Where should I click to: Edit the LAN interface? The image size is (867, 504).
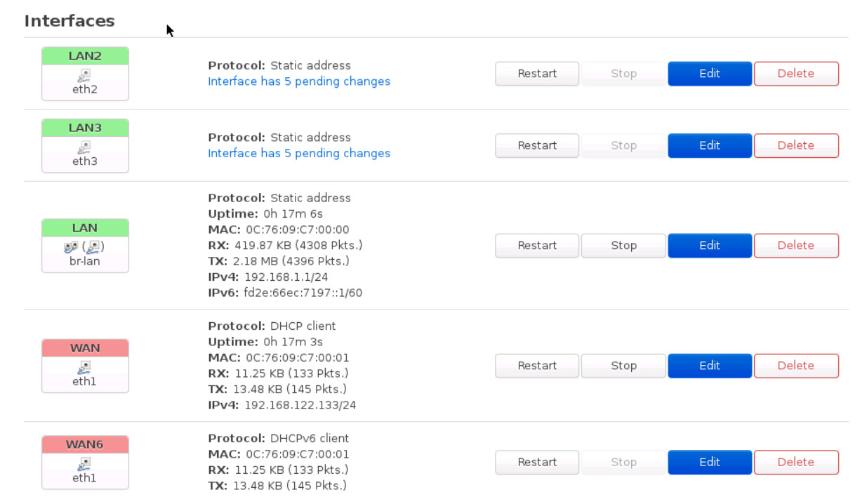[x=710, y=245]
